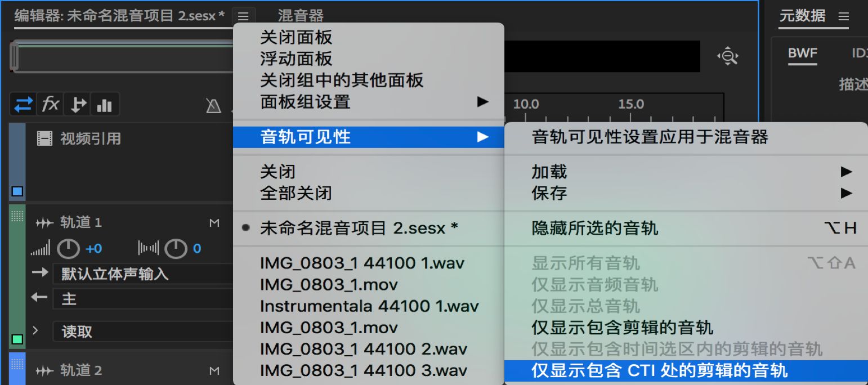Image resolution: width=868 pixels, height=385 pixels.
Task: Mute 轨道 1 using its M button
Action: [214, 222]
